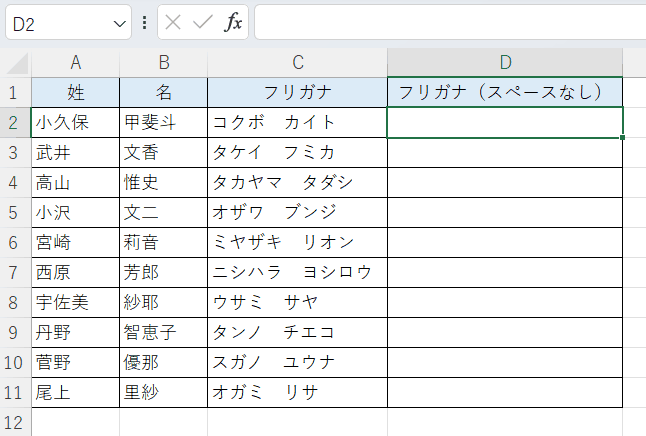Screen dimensions: 646x436
Task: Click the Enter checkmark icon in formula bar
Action: (x=203, y=22)
